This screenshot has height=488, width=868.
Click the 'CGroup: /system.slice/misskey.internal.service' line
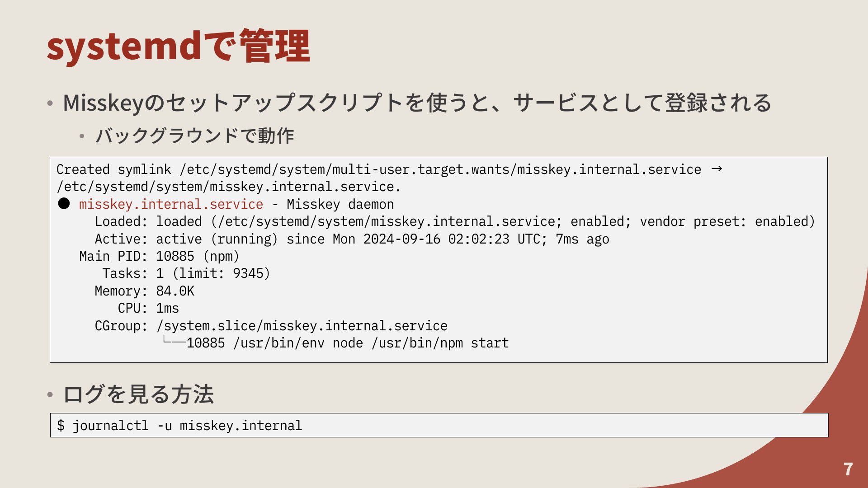click(271, 326)
